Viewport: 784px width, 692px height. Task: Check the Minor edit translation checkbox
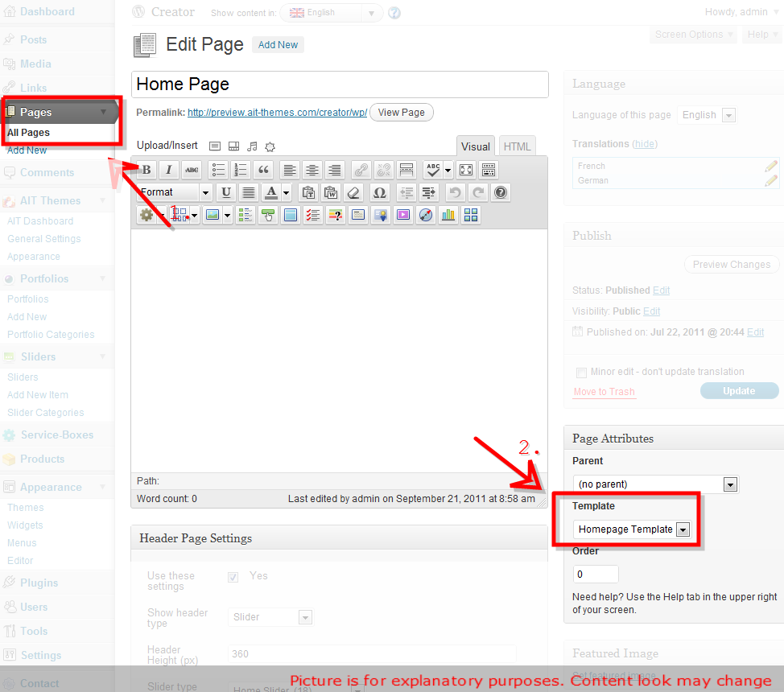point(581,373)
